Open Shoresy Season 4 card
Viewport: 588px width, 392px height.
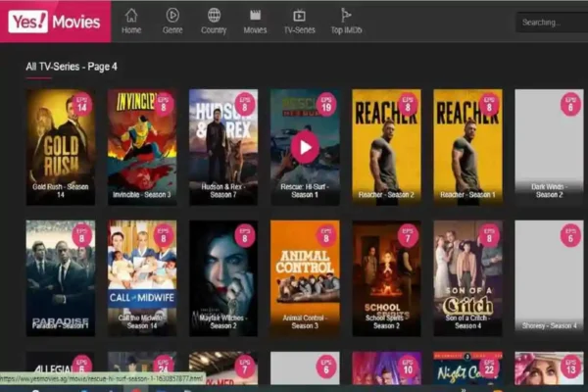[550, 278]
